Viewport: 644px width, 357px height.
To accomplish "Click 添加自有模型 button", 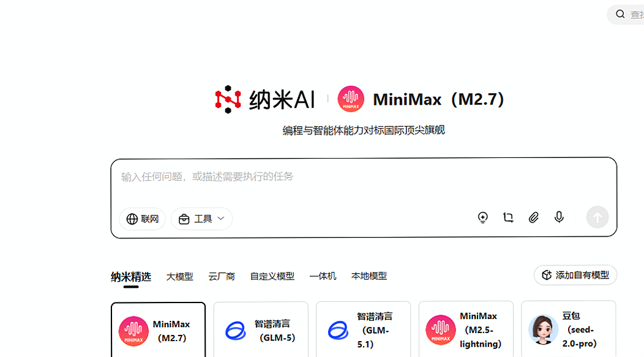I will pos(575,275).
